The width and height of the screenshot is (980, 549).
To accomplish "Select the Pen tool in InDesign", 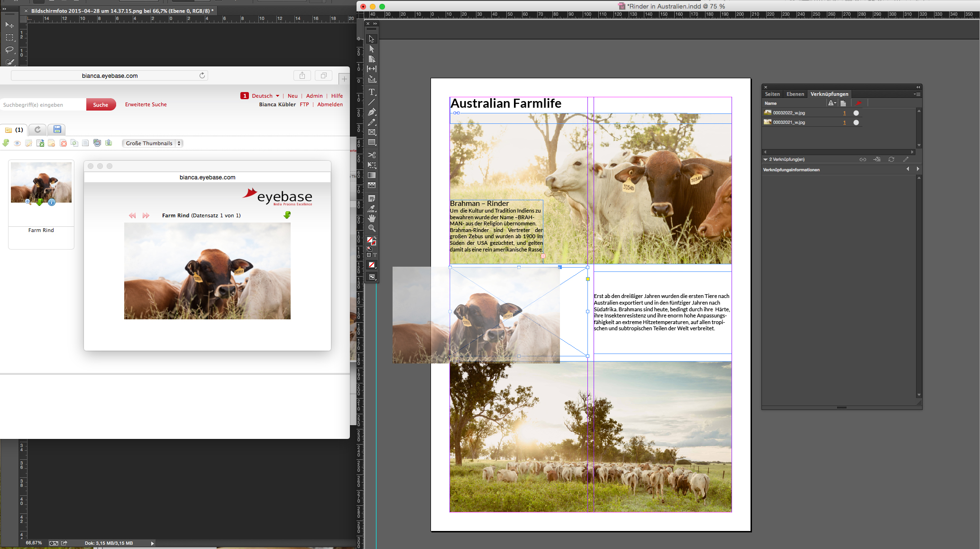I will point(372,112).
